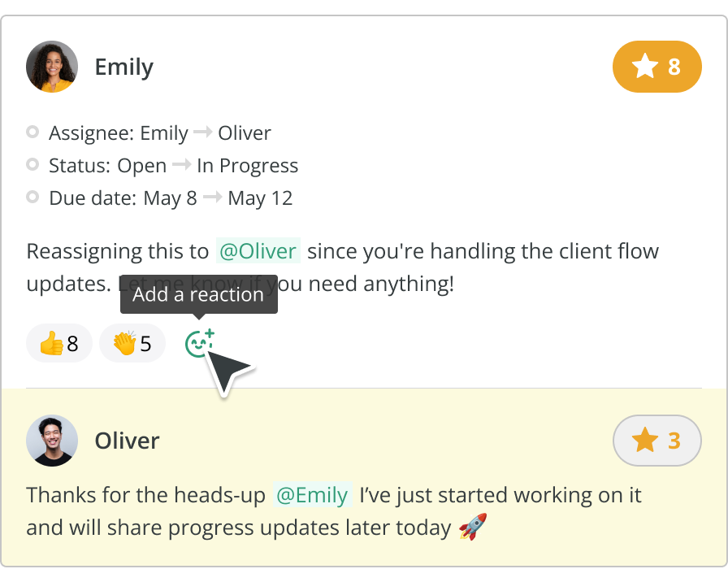
Task: Click the Due date change bullet marker
Action: (32, 198)
